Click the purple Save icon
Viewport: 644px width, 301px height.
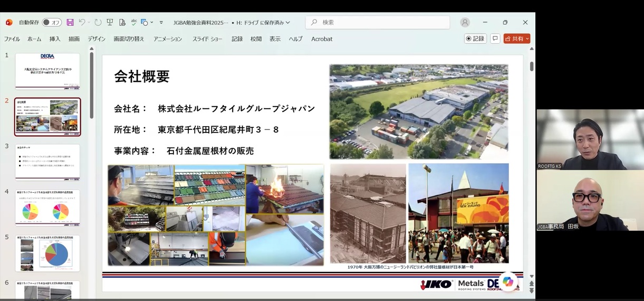(70, 23)
